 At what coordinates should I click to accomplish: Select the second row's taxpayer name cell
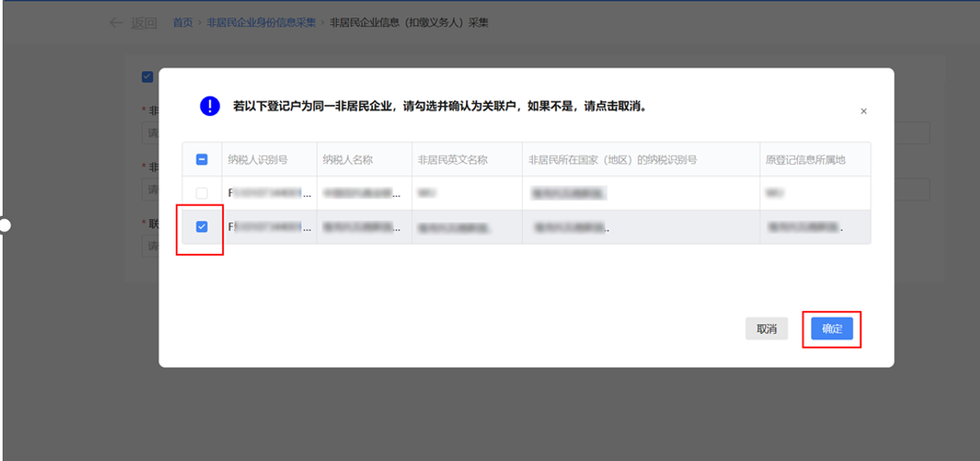363,227
